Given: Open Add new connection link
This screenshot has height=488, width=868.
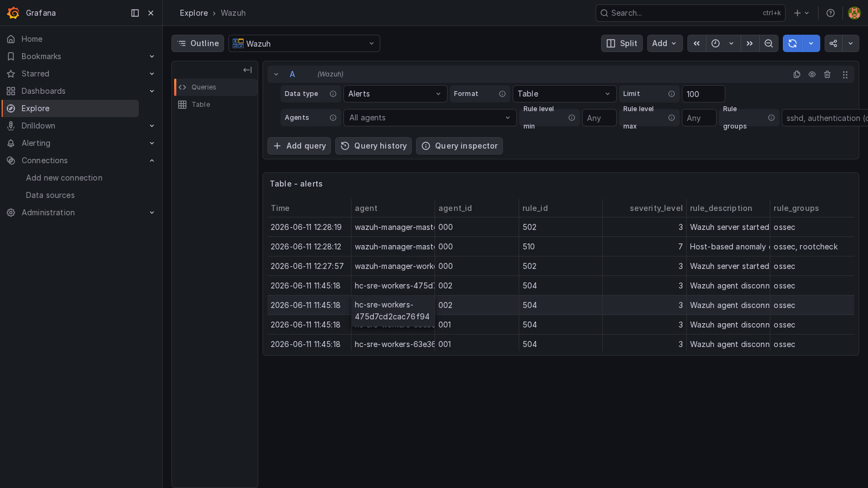Looking at the screenshot, I should 64,178.
